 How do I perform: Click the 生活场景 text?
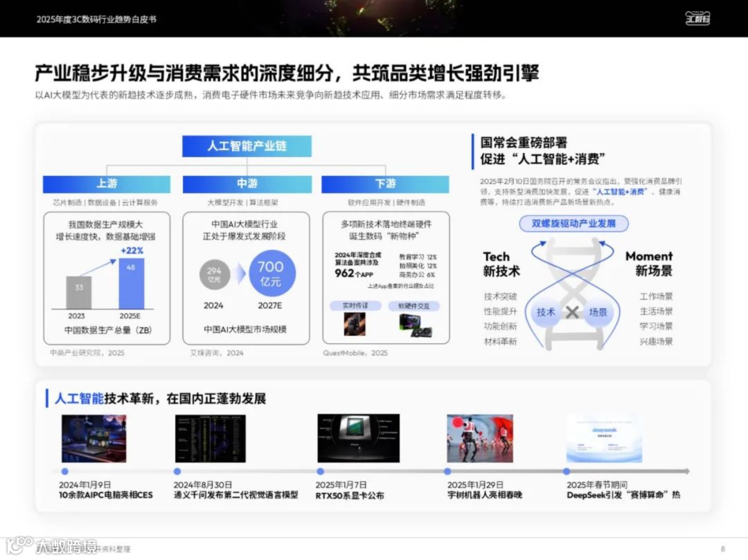(656, 311)
